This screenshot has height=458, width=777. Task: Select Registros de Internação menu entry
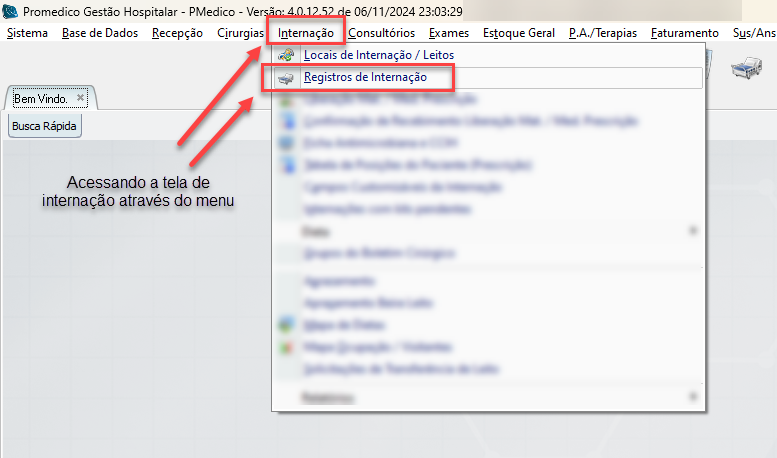coord(365,77)
